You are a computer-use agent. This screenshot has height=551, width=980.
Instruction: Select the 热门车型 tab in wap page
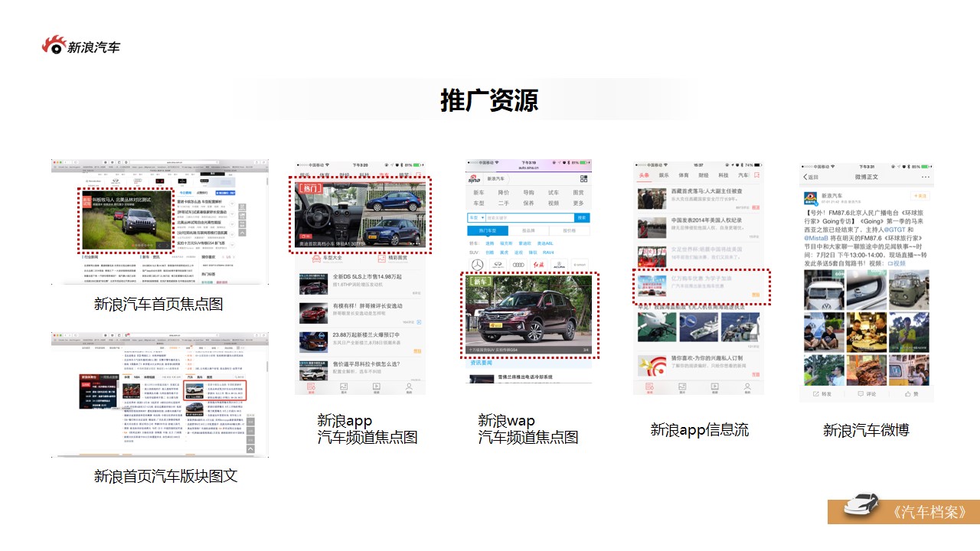tap(488, 230)
